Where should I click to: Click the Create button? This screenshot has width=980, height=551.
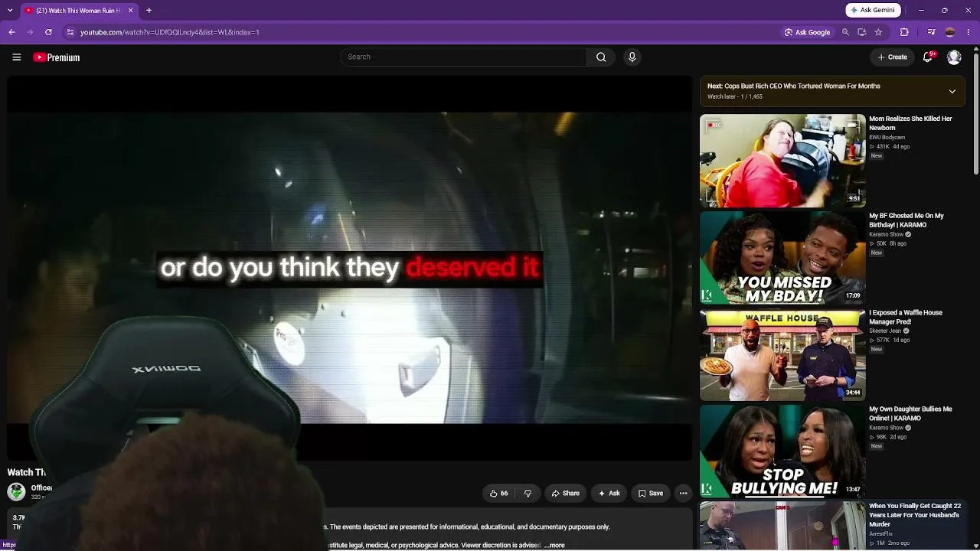(893, 57)
